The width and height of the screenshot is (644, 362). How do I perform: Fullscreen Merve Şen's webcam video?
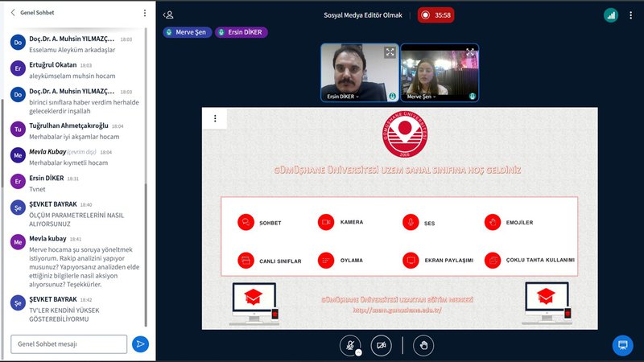(x=470, y=52)
